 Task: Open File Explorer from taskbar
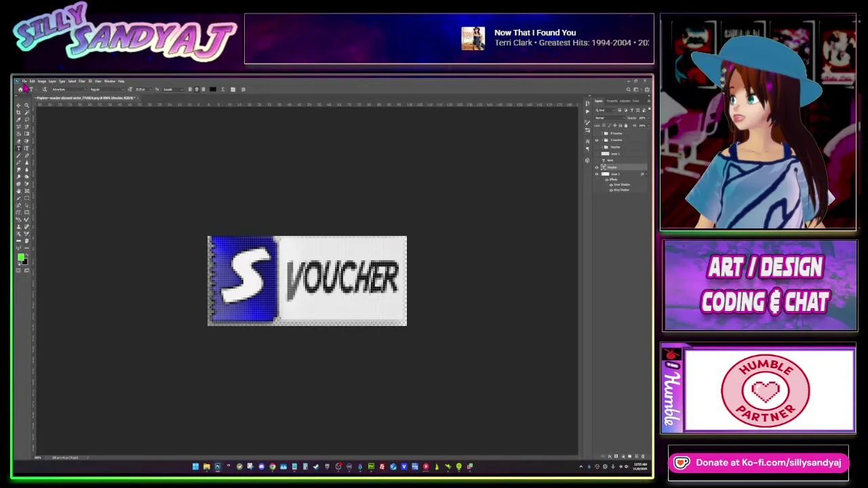(x=207, y=466)
